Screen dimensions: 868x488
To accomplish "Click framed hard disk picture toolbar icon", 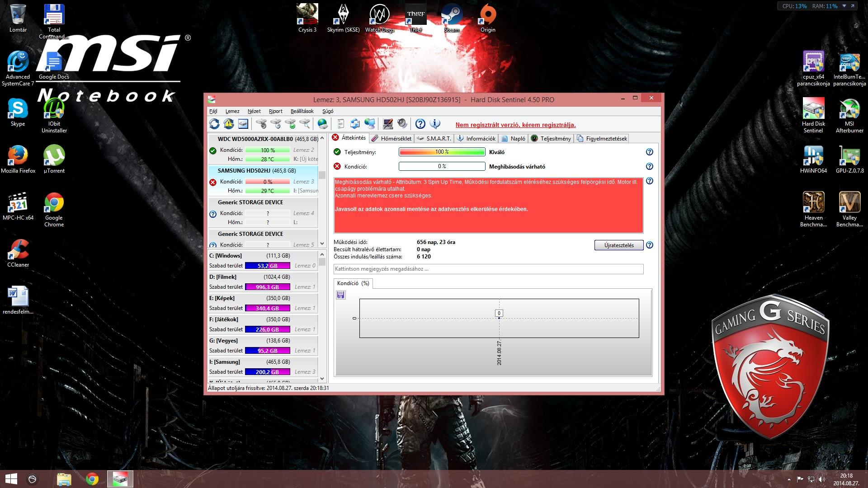I will coord(243,124).
